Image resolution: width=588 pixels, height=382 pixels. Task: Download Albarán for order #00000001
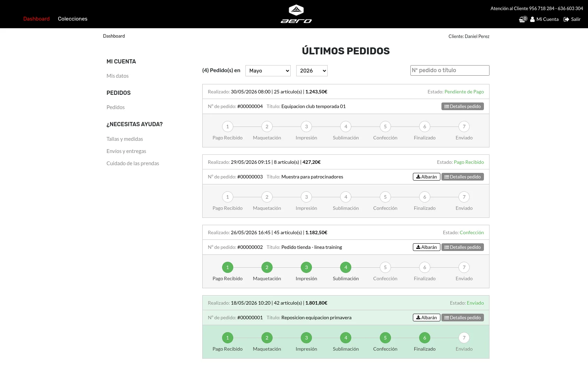coord(426,318)
